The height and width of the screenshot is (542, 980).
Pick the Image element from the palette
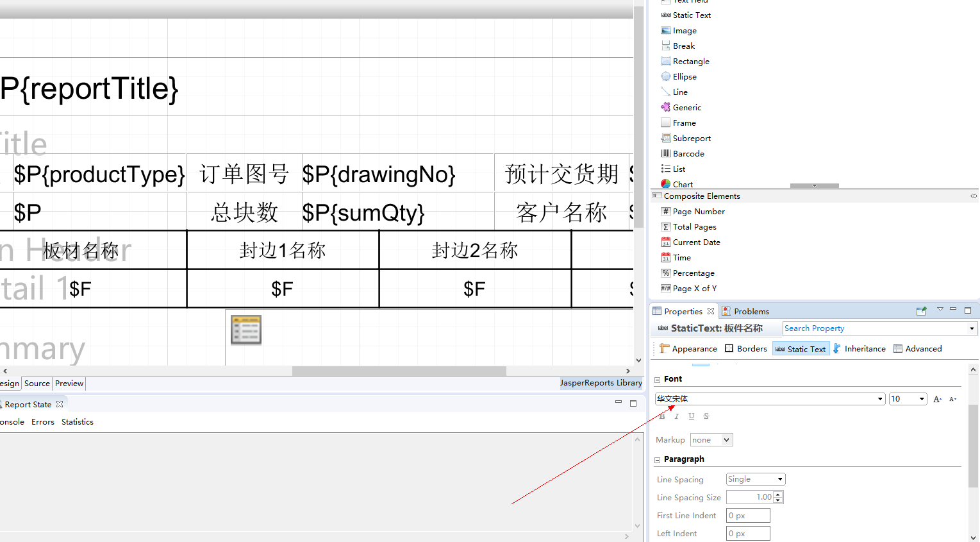coord(679,30)
